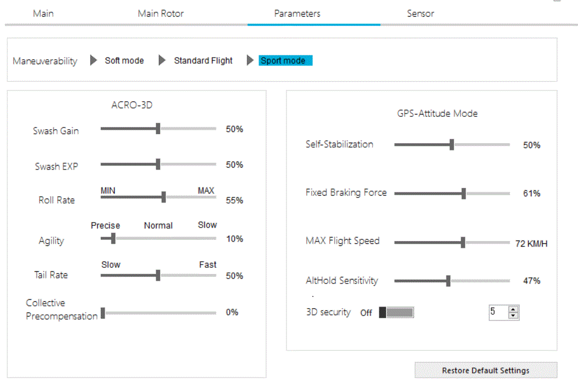Go to the Sensor tab

coord(420,13)
